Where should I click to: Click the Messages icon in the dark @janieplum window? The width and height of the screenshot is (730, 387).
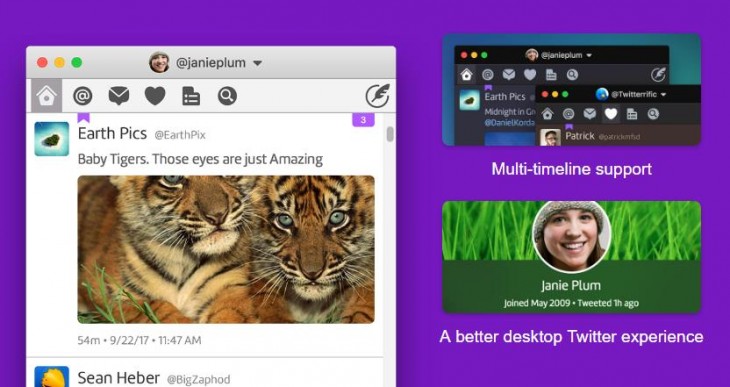(508, 75)
